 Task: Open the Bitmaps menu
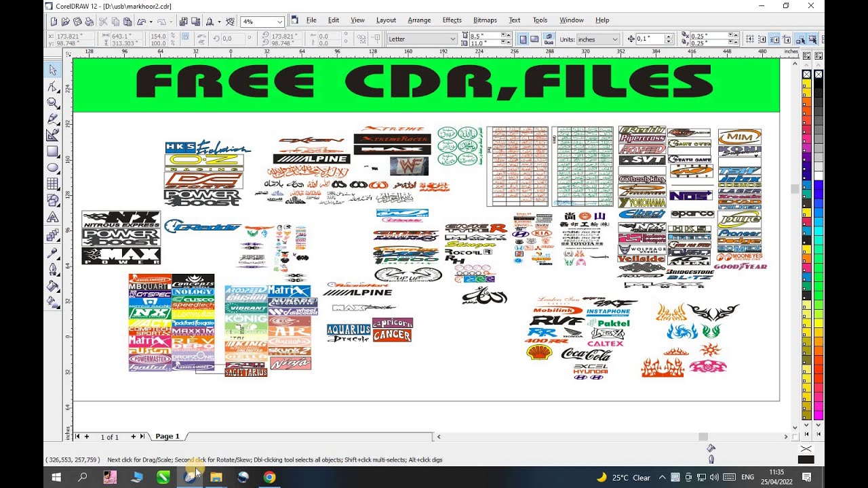(485, 20)
